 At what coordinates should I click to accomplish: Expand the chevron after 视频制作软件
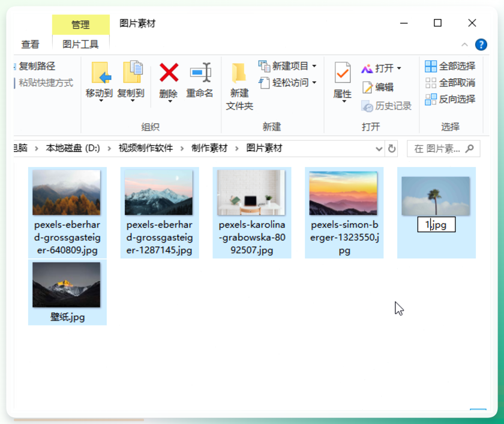[182, 148]
